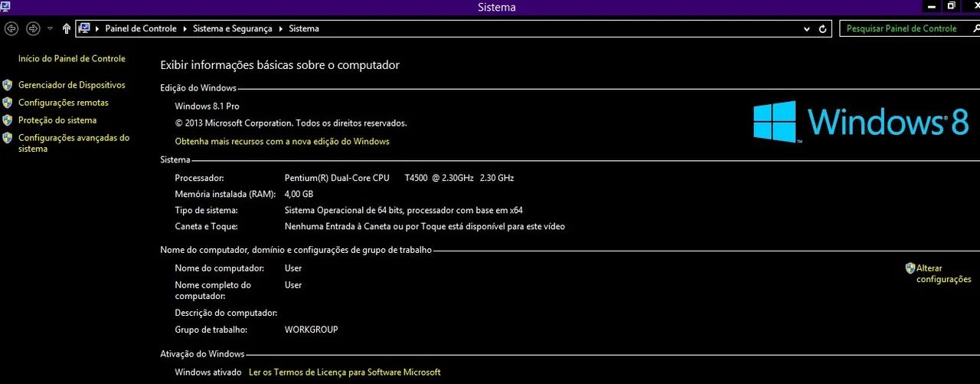This screenshot has height=384, width=980.
Task: Restore down the Sistema window
Action: (952, 6)
